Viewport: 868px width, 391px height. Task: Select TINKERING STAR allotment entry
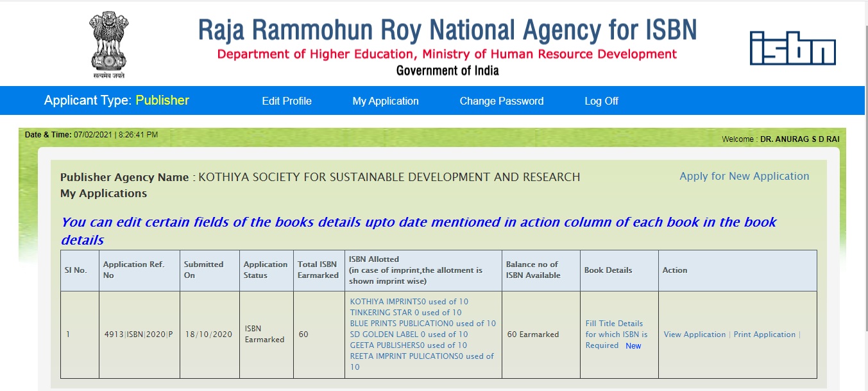click(x=405, y=313)
